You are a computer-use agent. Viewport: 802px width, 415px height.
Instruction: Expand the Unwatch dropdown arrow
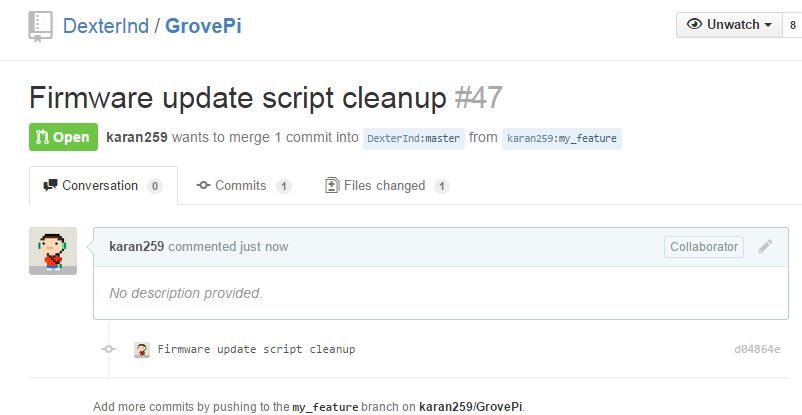(768, 25)
